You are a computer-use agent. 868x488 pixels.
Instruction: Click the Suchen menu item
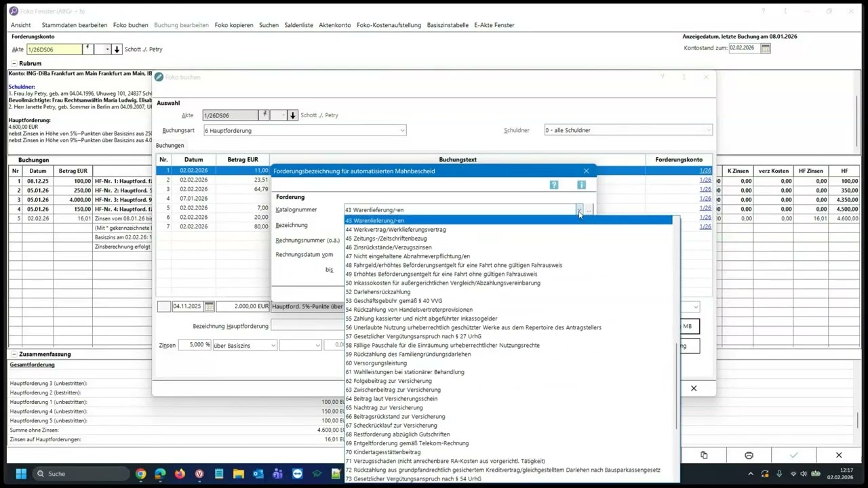click(x=269, y=25)
